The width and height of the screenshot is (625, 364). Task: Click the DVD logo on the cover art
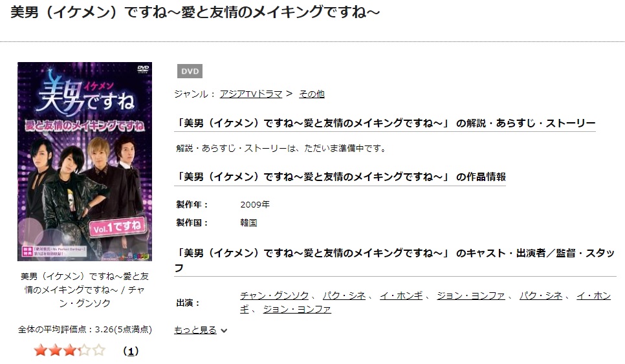coord(143,69)
